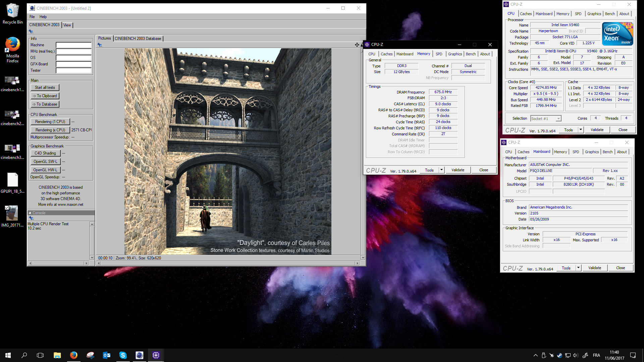Select SPD tab in Memory CPU-Z window
This screenshot has width=644, height=362.
click(439, 54)
